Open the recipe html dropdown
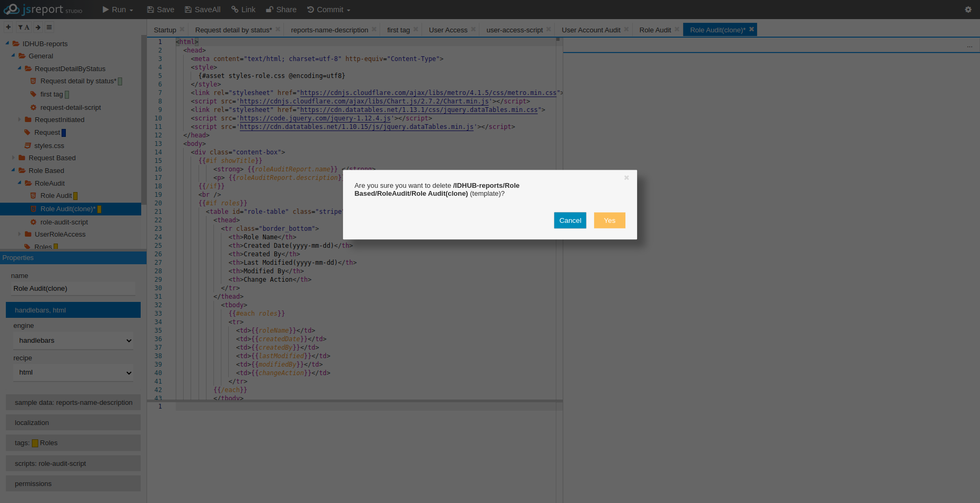The height and width of the screenshot is (503, 980). 73,372
